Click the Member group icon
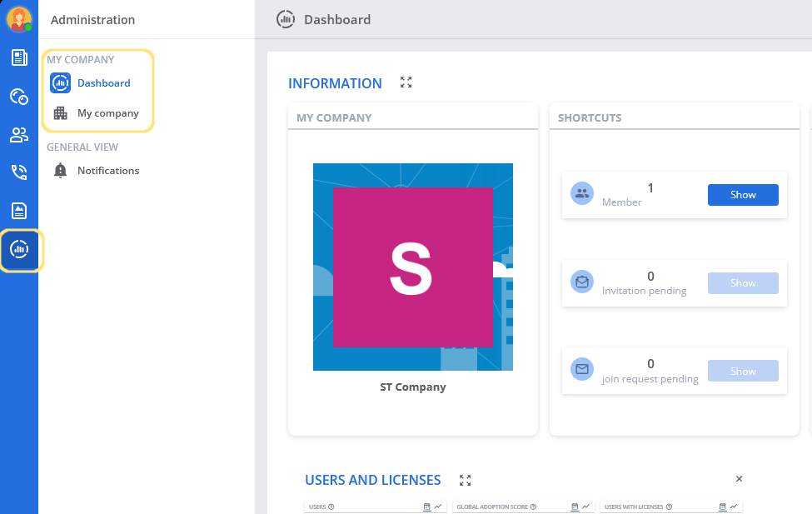This screenshot has height=514, width=812. tap(582, 194)
